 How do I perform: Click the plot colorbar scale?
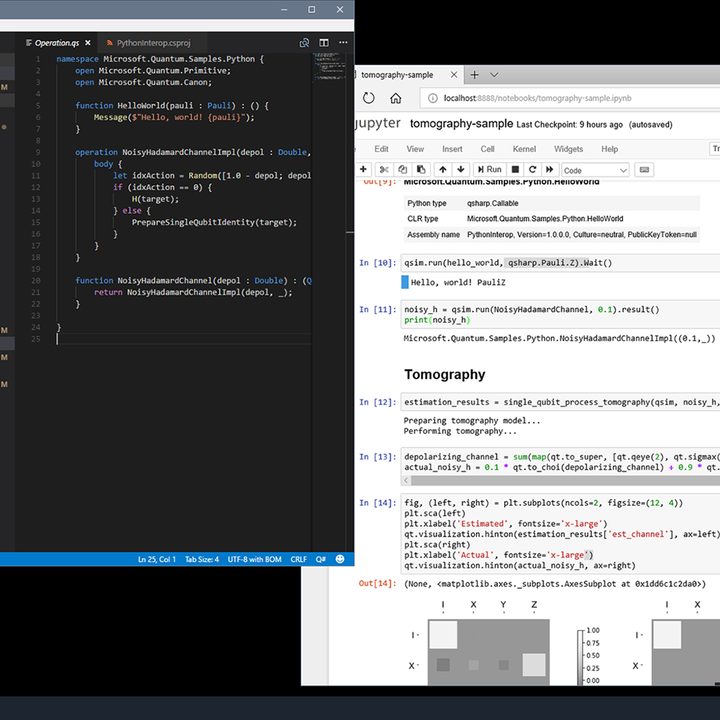(x=580, y=657)
